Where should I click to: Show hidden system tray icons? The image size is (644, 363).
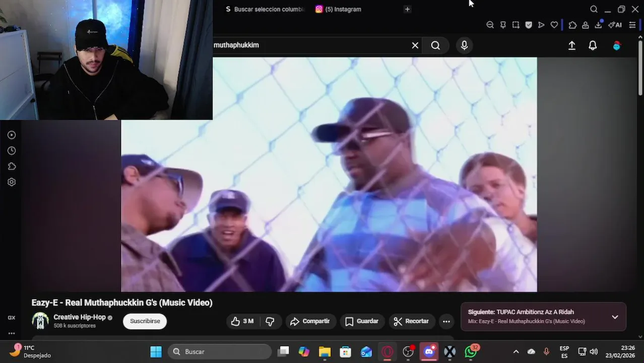click(x=516, y=351)
